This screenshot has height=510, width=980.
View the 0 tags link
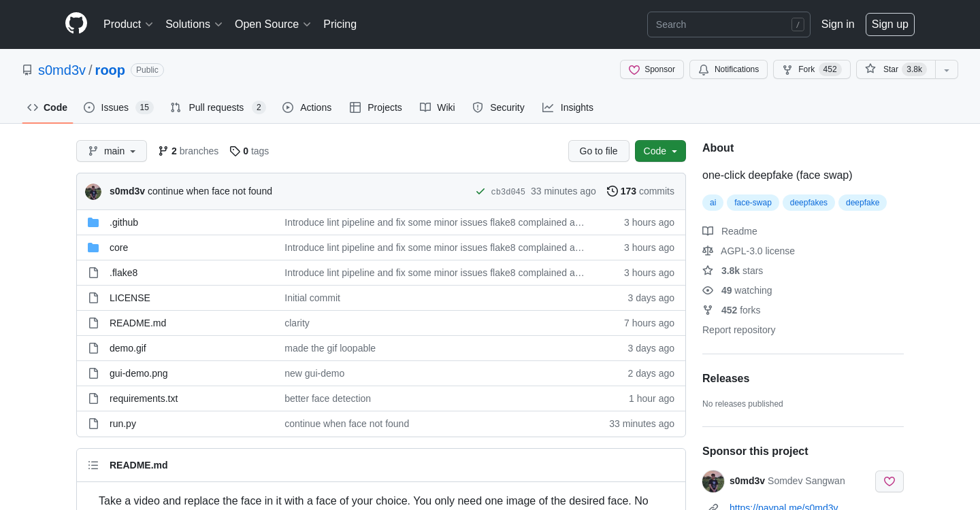point(249,151)
